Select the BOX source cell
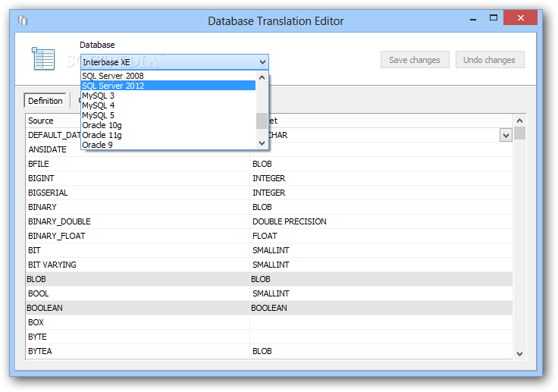558x392 pixels. [137, 322]
